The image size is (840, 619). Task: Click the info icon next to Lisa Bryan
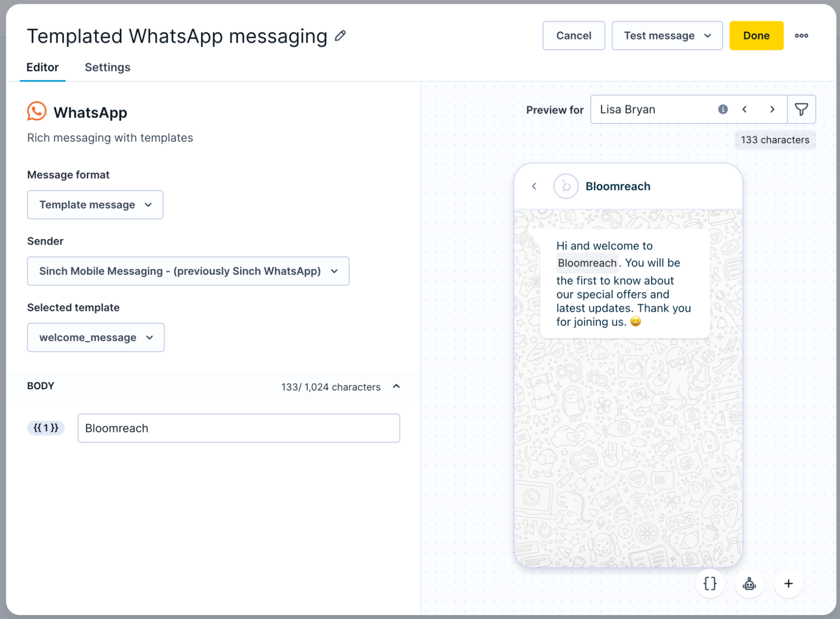tap(722, 109)
